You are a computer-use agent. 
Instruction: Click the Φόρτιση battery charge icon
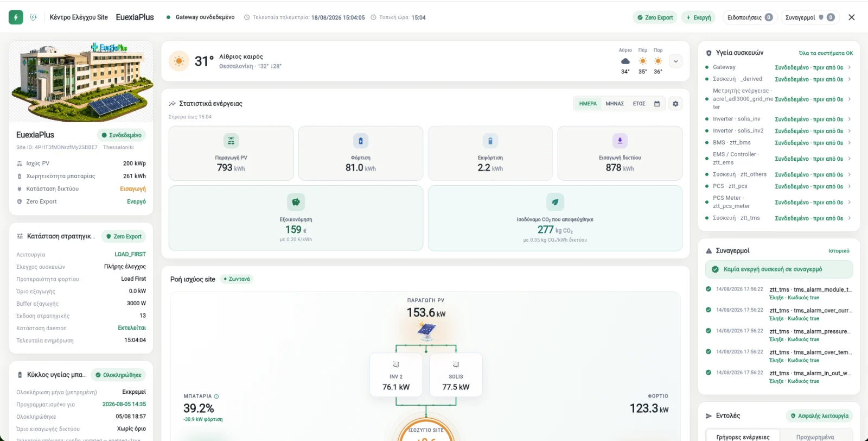coord(361,141)
